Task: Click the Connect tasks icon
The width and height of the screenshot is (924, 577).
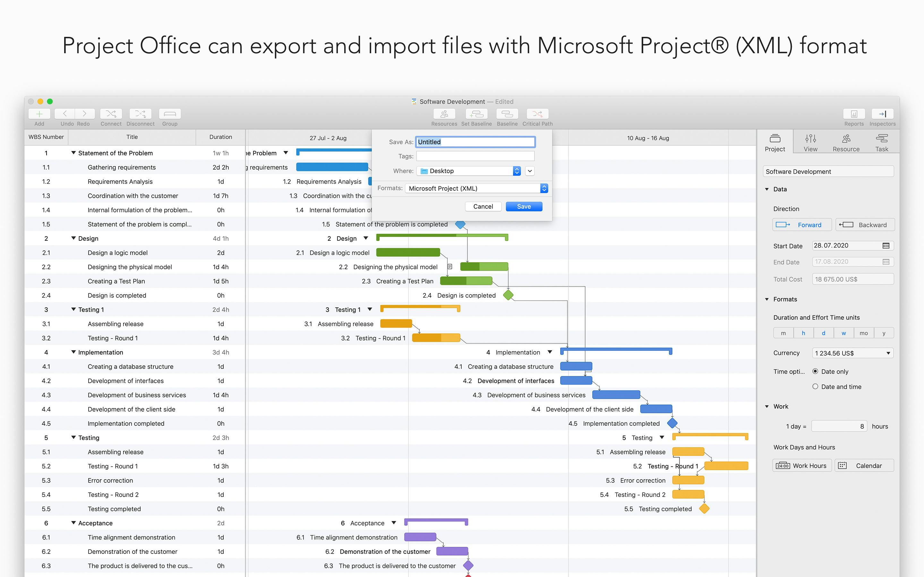Action: 111,114
